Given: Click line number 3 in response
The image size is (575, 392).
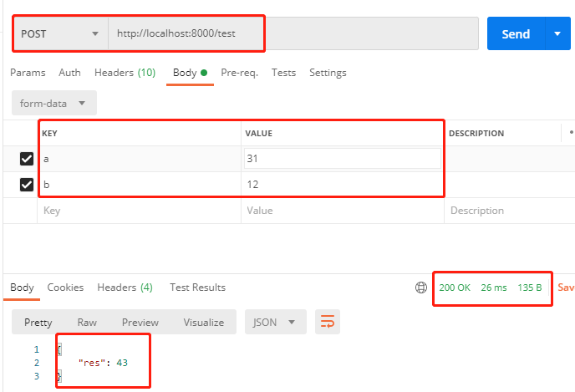Looking at the screenshot, I should click(36, 376).
